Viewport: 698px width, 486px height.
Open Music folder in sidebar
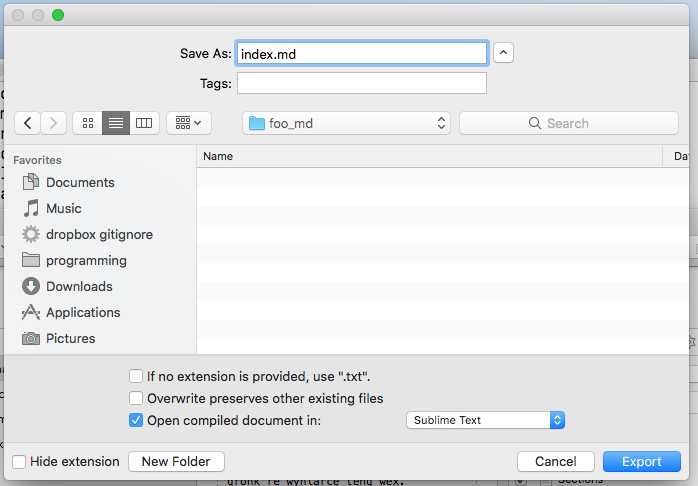[x=63, y=208]
